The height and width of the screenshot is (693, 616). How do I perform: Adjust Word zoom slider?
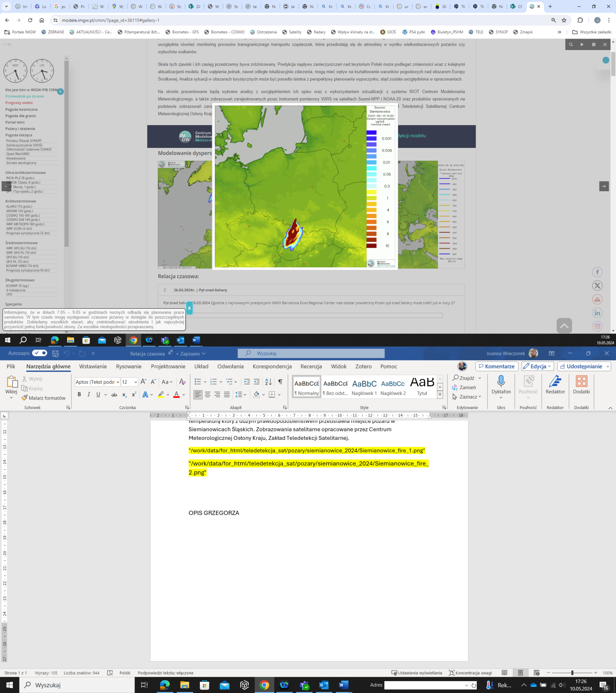[x=572, y=673]
